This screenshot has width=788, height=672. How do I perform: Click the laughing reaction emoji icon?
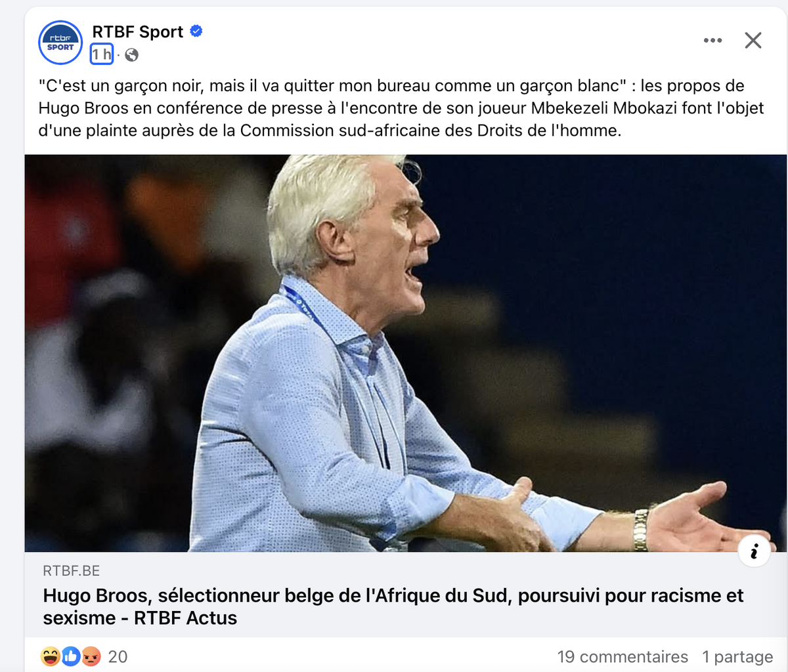coord(51,656)
